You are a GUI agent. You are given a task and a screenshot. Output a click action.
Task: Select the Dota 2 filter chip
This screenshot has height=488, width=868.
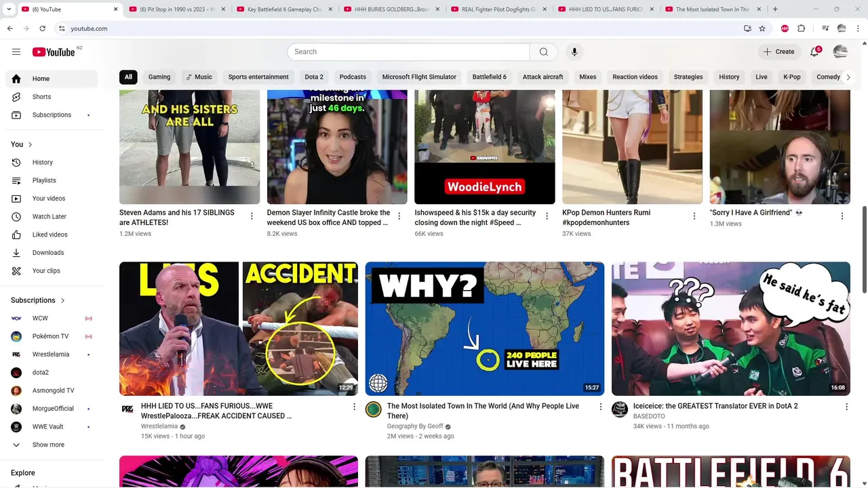(314, 77)
